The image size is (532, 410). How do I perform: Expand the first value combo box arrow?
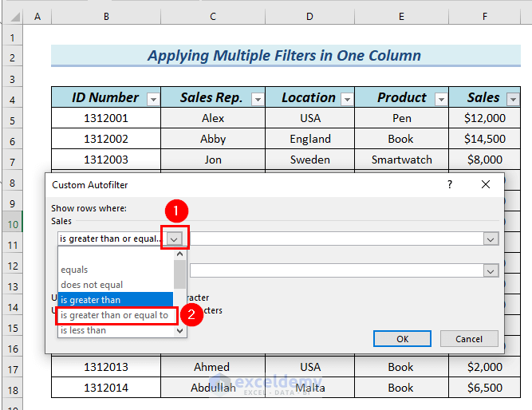point(491,239)
